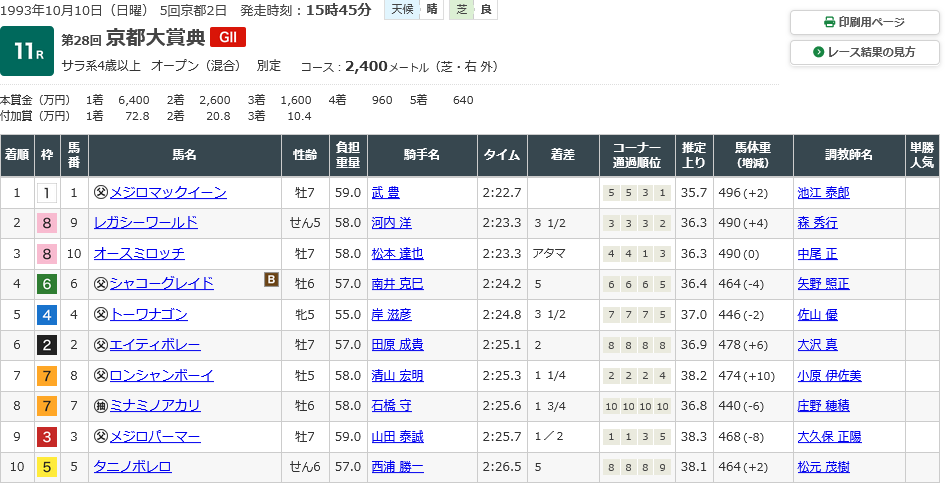Open horse オースミロッチ link
The image size is (945, 490).
139,254
